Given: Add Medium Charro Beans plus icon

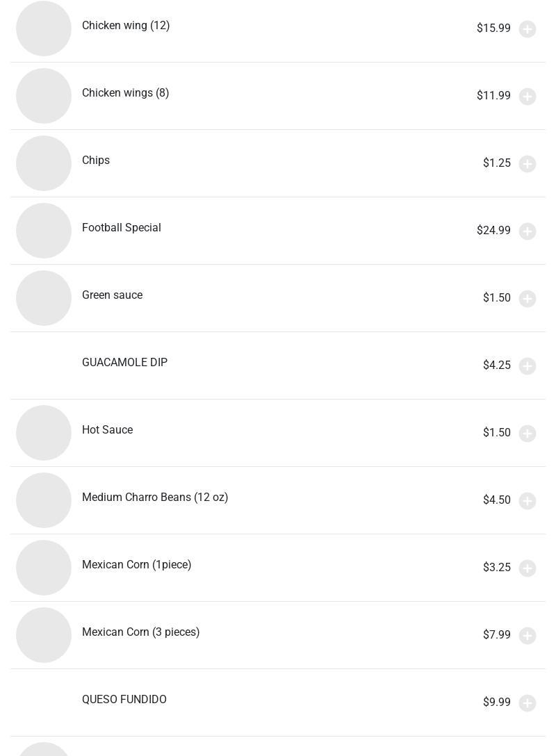Looking at the screenshot, I should point(527,501).
